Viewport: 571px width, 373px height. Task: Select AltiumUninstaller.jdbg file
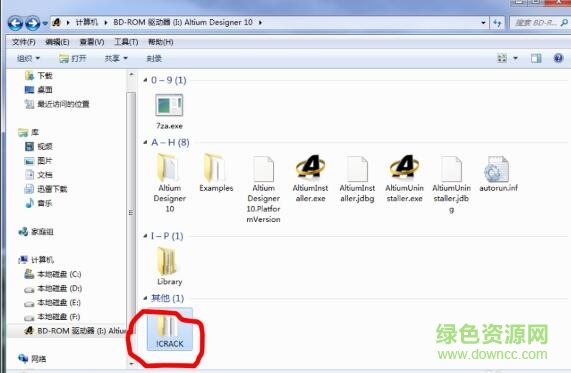[451, 184]
